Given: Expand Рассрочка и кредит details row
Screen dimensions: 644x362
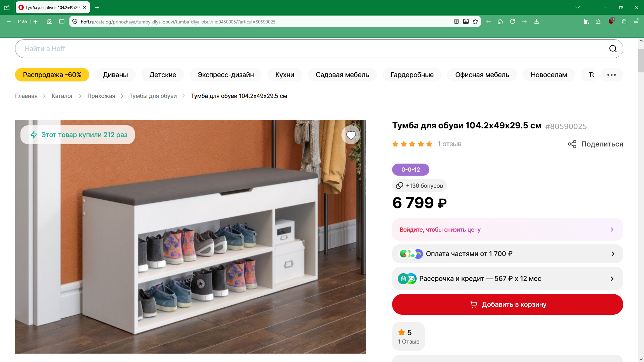Looking at the screenshot, I should pyautogui.click(x=507, y=279).
